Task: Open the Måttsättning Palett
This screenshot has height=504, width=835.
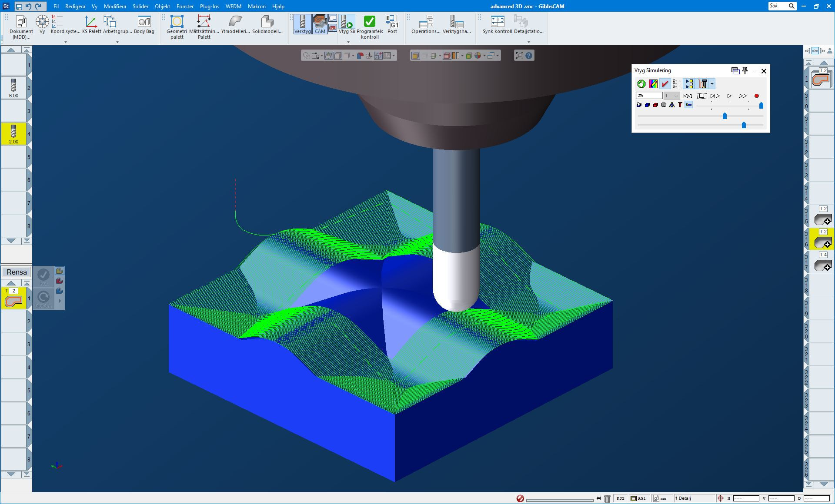Action: coord(204,27)
